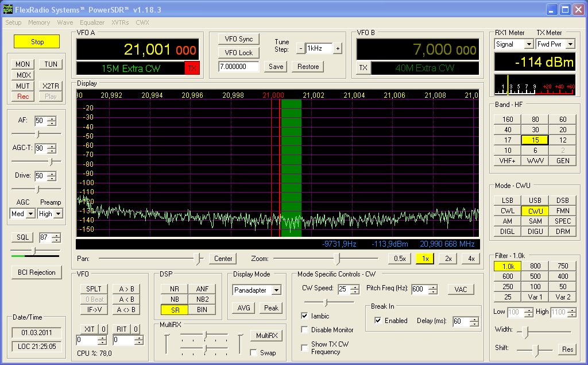
Task: Uncheck the Iambic checkbox
Action: [304, 316]
